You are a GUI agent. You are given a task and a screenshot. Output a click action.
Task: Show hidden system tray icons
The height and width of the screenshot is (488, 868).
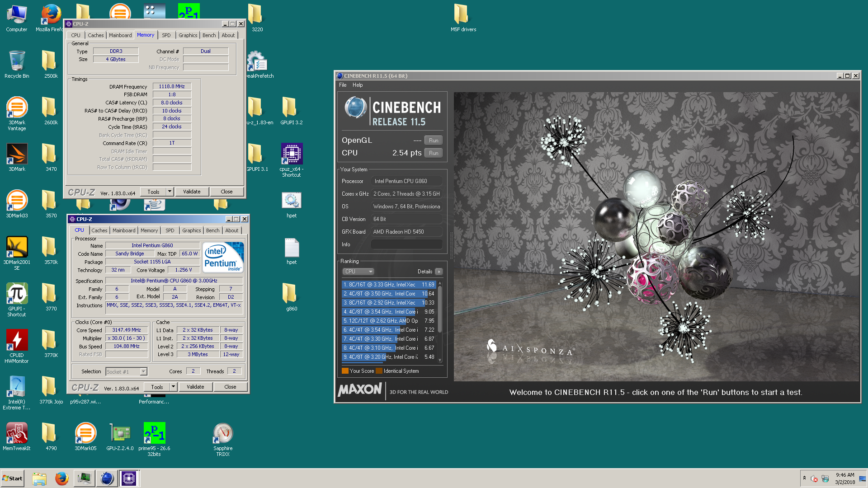[x=804, y=478]
